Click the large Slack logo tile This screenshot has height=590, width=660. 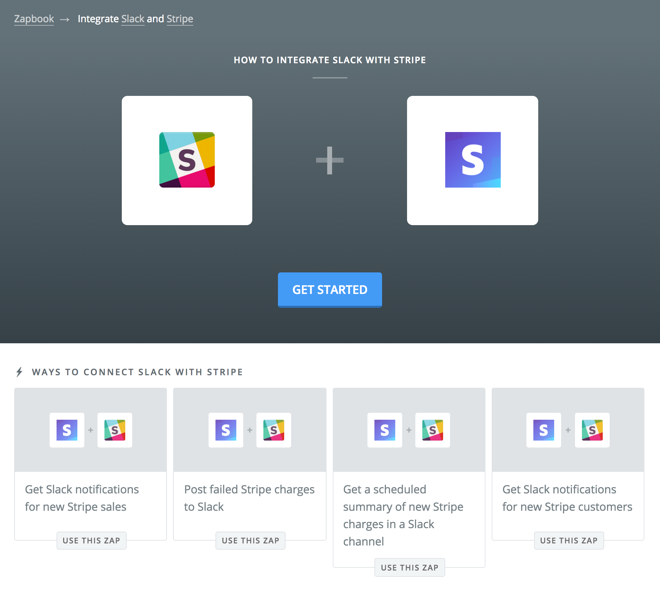point(187,160)
